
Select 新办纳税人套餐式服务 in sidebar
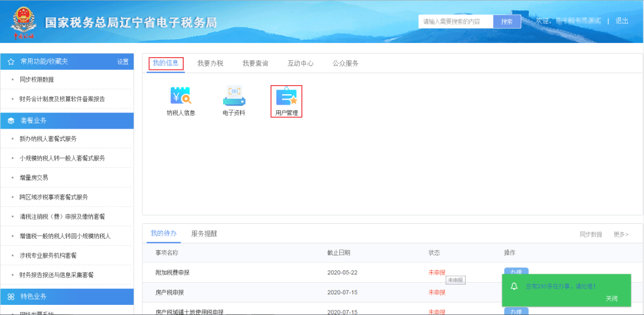pyautogui.click(x=48, y=139)
